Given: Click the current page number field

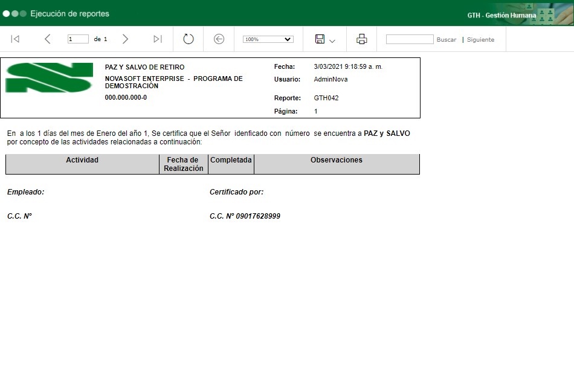Looking at the screenshot, I should pos(78,39).
